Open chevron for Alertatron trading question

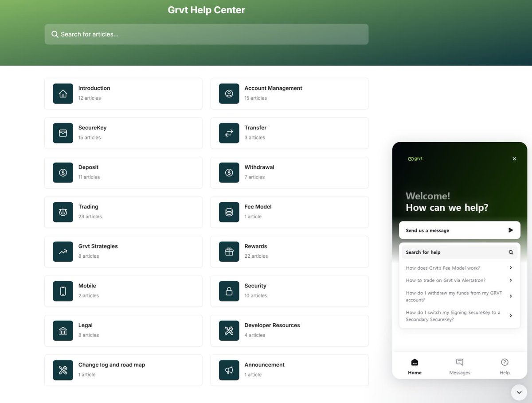pyautogui.click(x=511, y=280)
